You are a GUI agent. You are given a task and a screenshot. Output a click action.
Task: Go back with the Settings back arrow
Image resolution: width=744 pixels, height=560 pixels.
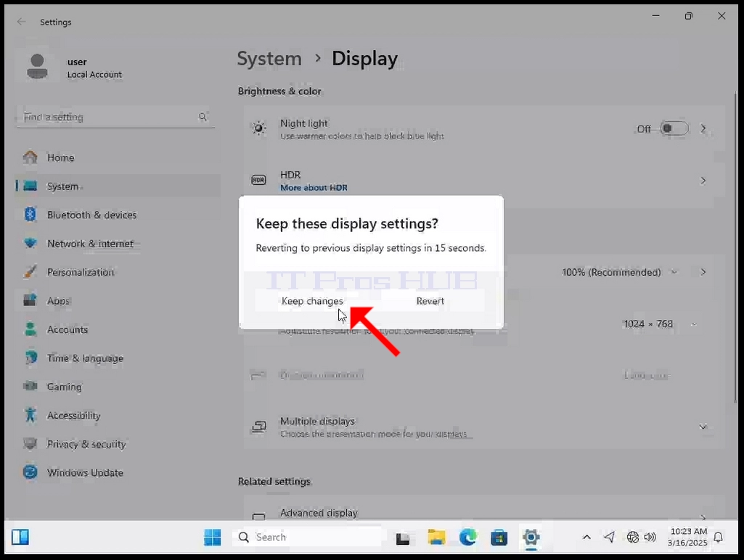[21, 22]
